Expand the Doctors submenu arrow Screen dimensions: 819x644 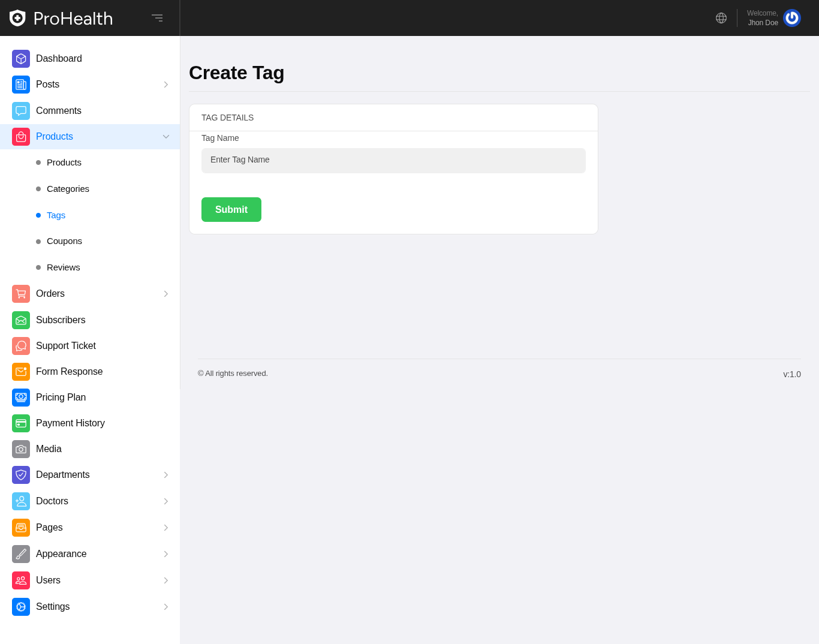point(166,501)
